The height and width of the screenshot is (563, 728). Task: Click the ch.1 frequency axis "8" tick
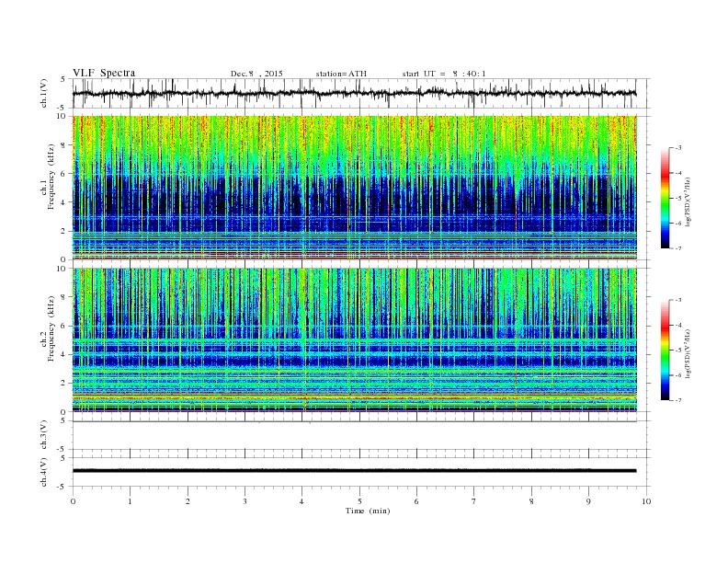pyautogui.click(x=64, y=145)
